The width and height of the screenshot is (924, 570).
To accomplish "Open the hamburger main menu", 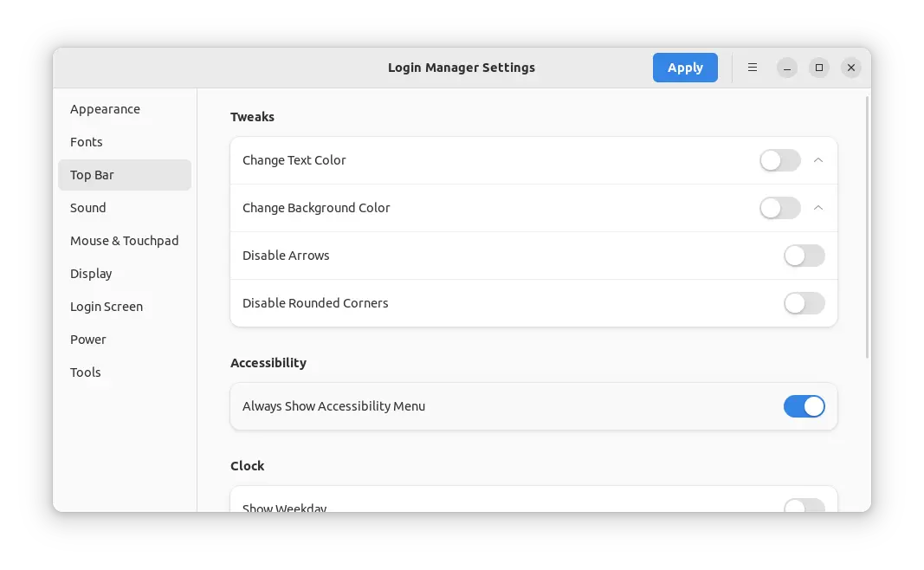I will (x=753, y=68).
